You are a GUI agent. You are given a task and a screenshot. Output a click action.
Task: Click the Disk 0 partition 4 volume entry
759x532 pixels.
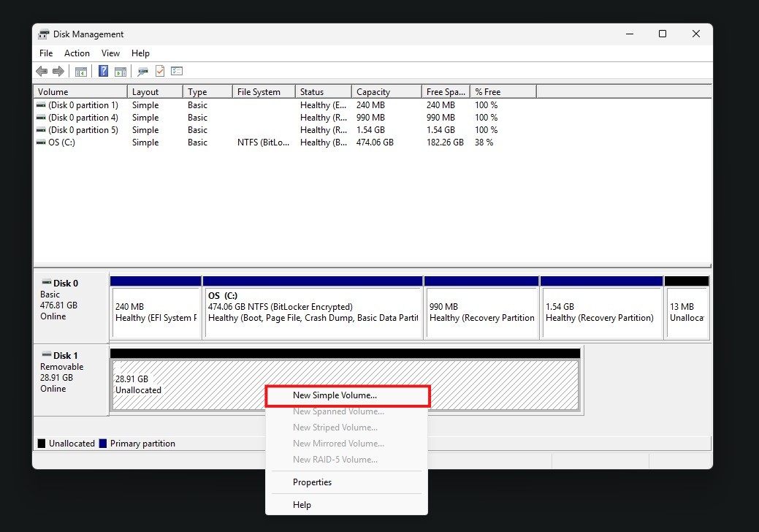pyautogui.click(x=79, y=117)
